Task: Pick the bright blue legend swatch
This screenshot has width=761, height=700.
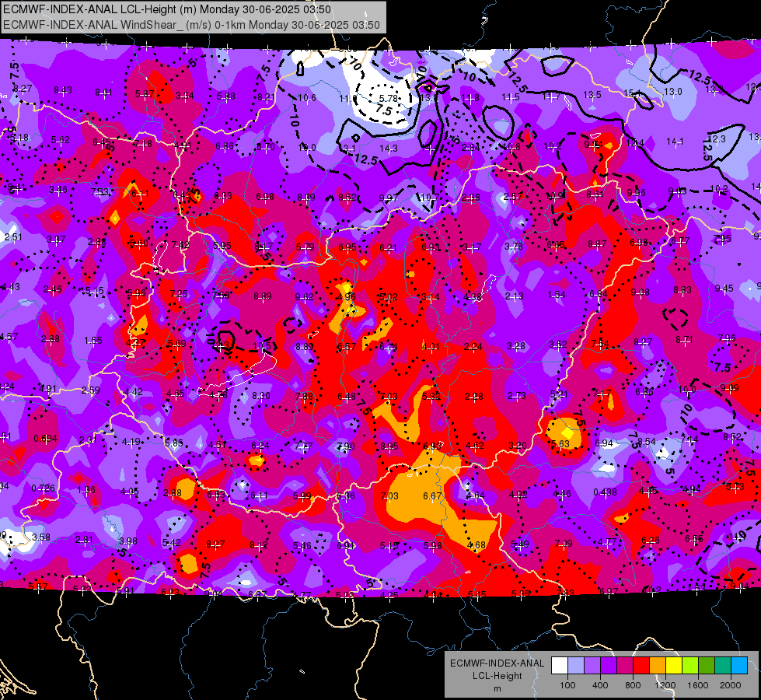Action: pyautogui.click(x=739, y=666)
